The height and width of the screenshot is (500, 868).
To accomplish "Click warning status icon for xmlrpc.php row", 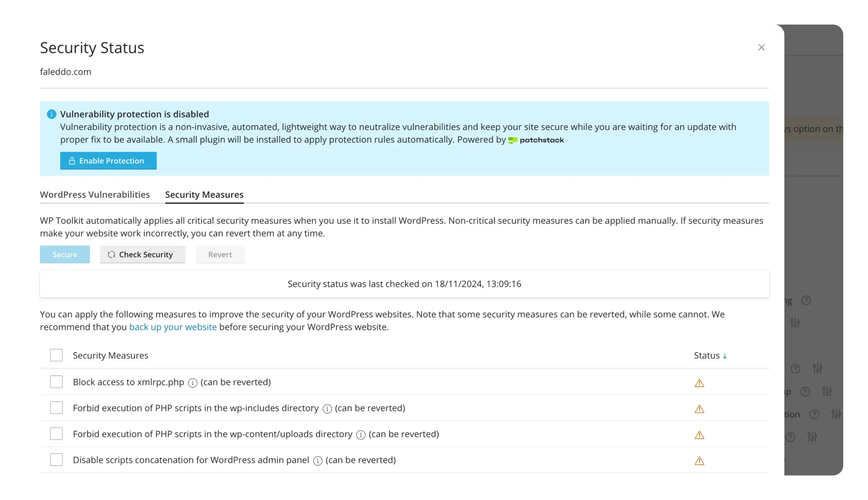I will tap(699, 383).
